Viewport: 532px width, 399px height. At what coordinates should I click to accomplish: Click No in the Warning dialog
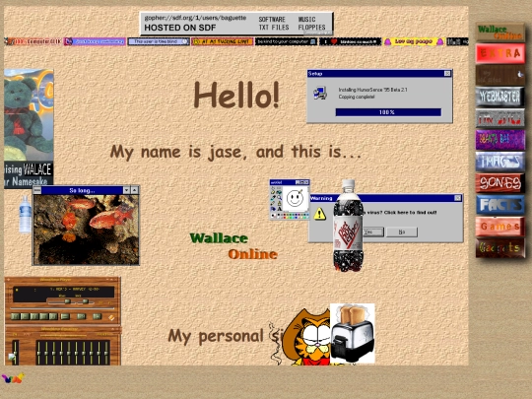tap(402, 233)
